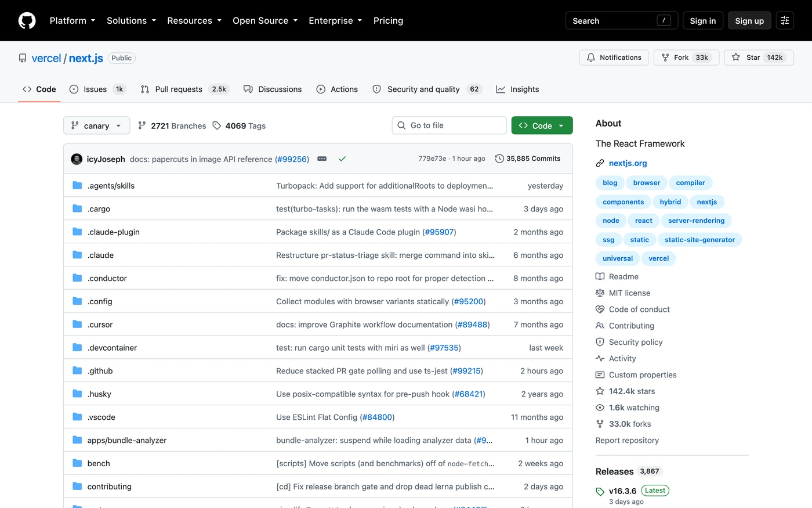Expand the Resources menu
Viewport: 812px width, 508px height.
pos(194,20)
